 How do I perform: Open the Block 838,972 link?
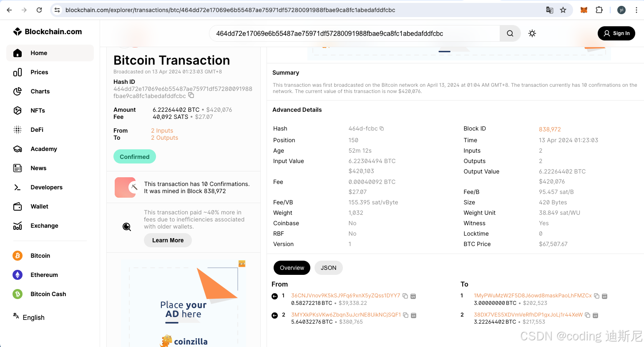pos(550,129)
